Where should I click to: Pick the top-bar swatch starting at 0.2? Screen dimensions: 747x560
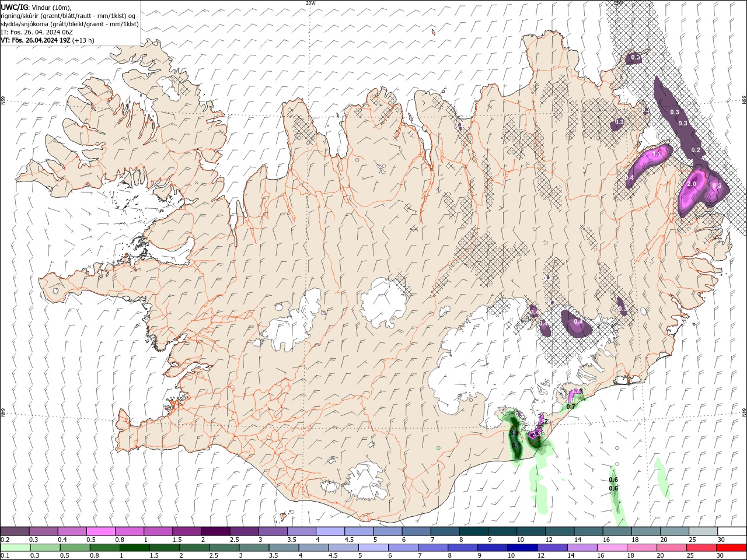(x=15, y=531)
